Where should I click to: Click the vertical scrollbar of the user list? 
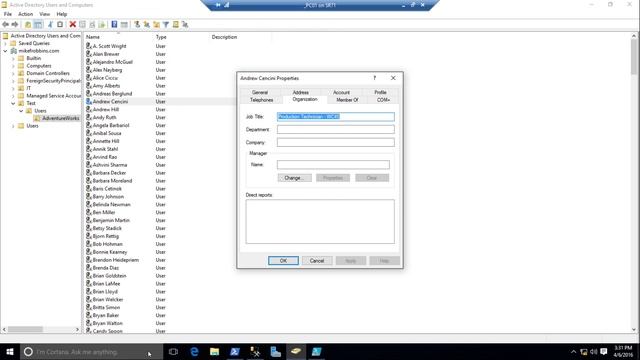[634, 183]
